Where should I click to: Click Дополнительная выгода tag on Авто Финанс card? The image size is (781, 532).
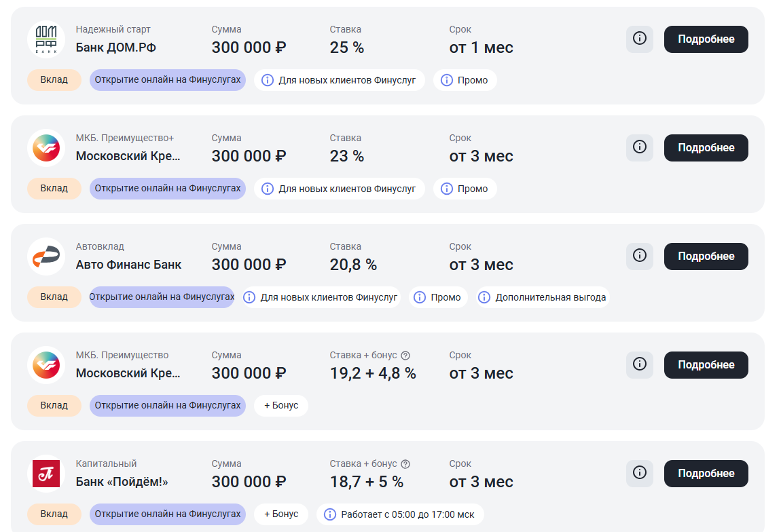point(542,297)
